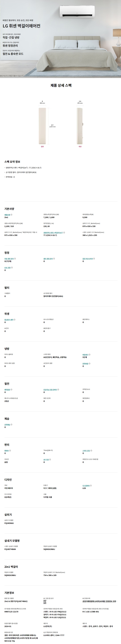This screenshot has width=121, height=644.
Task: Click the 펫케어 link
Action: click(x=6, y=450)
